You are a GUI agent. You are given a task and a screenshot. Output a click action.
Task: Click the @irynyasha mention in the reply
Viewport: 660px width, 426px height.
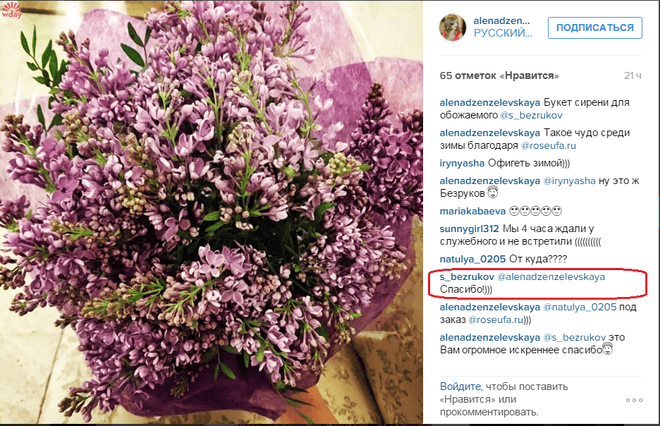coord(570,181)
